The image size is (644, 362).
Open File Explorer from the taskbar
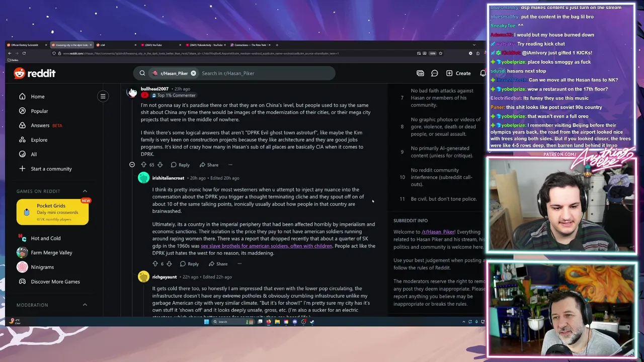click(277, 322)
